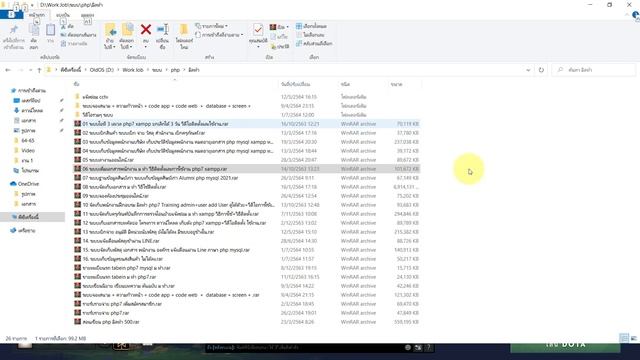
Task: Open the Easy access dropdown
Action: click(x=220, y=35)
